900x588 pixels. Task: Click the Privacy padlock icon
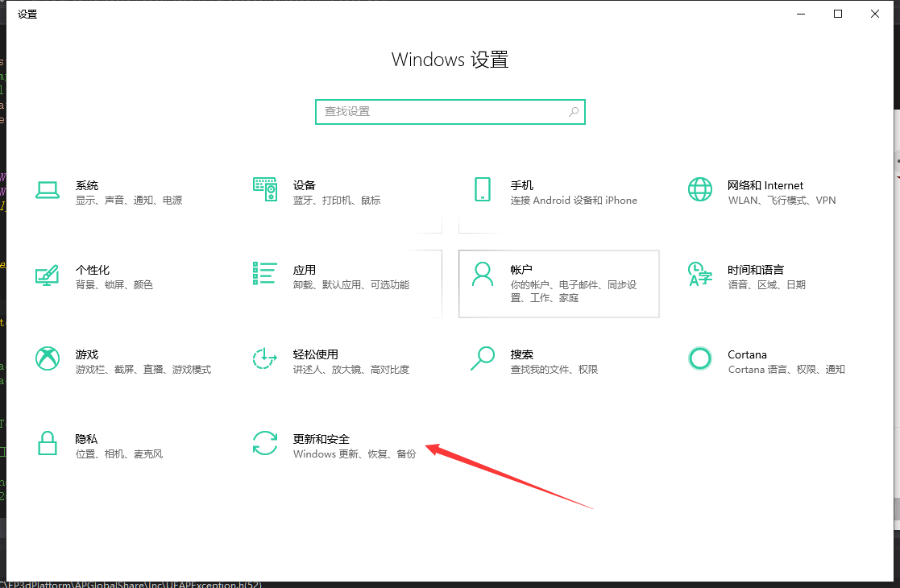point(48,443)
